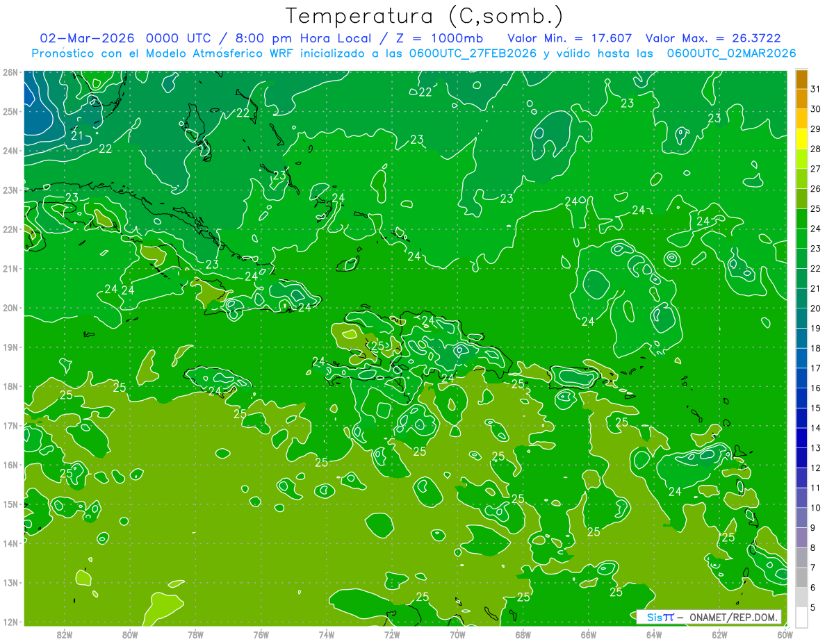Click the legend label "18" on the color bar
The image size is (834, 644).
point(815,348)
